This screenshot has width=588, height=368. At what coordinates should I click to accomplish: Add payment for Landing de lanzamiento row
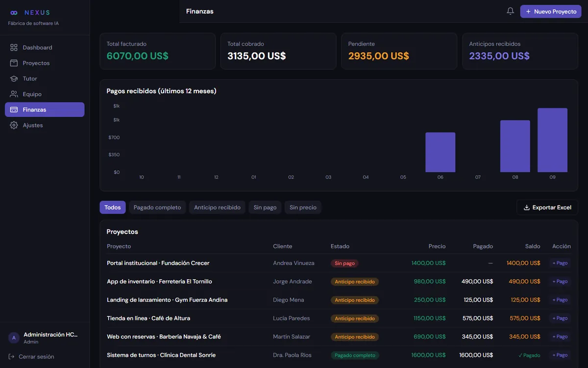click(x=560, y=300)
